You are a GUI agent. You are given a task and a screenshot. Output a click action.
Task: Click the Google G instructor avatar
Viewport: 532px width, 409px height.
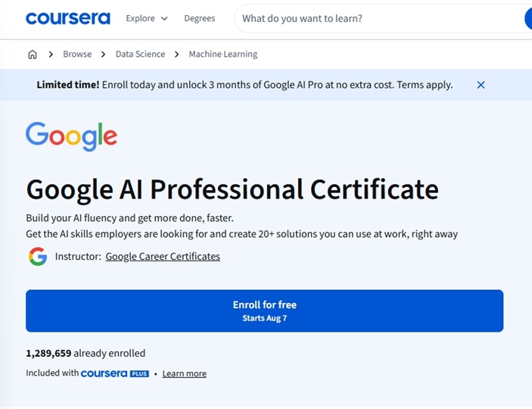[x=37, y=257]
